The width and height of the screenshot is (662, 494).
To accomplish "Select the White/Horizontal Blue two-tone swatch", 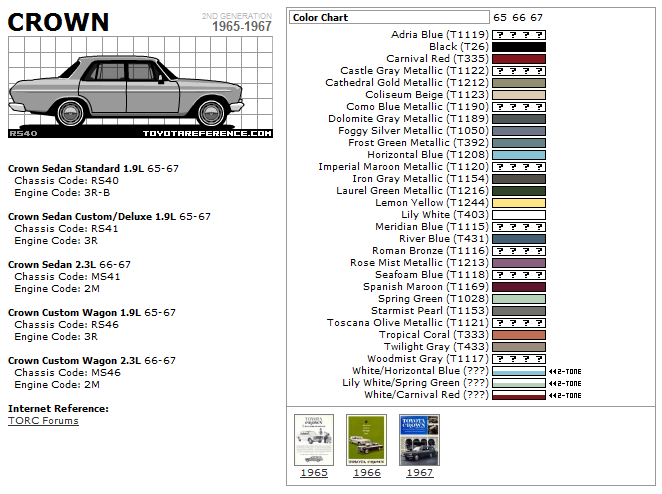I will 519,371.
